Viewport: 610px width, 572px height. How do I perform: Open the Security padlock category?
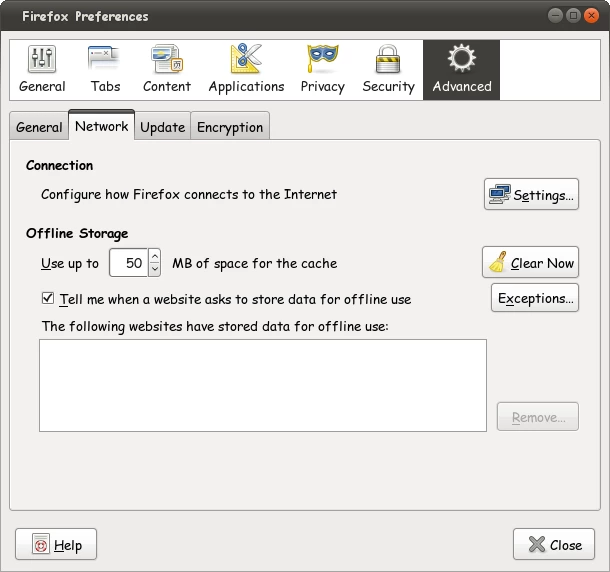click(x=388, y=70)
